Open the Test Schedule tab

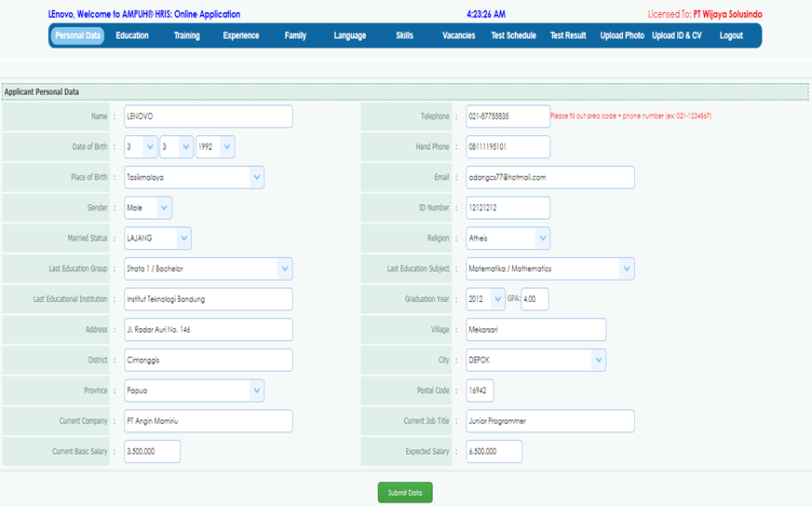tap(513, 35)
